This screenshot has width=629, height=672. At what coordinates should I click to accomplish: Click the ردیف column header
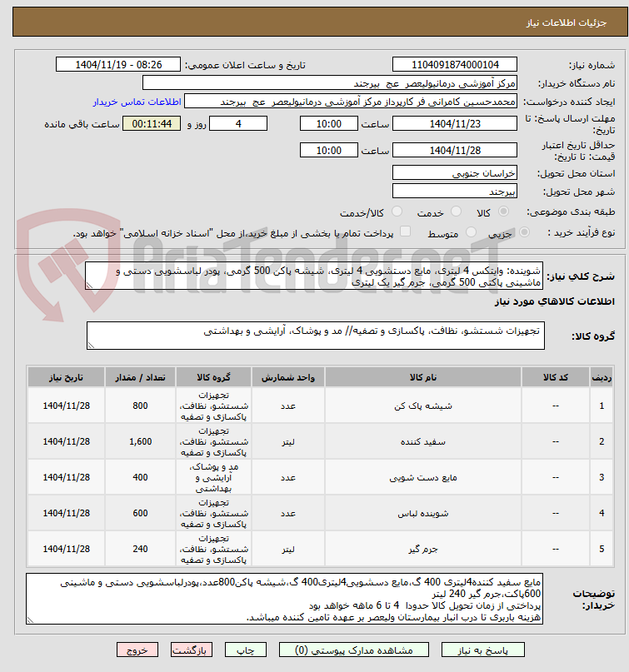point(602,377)
